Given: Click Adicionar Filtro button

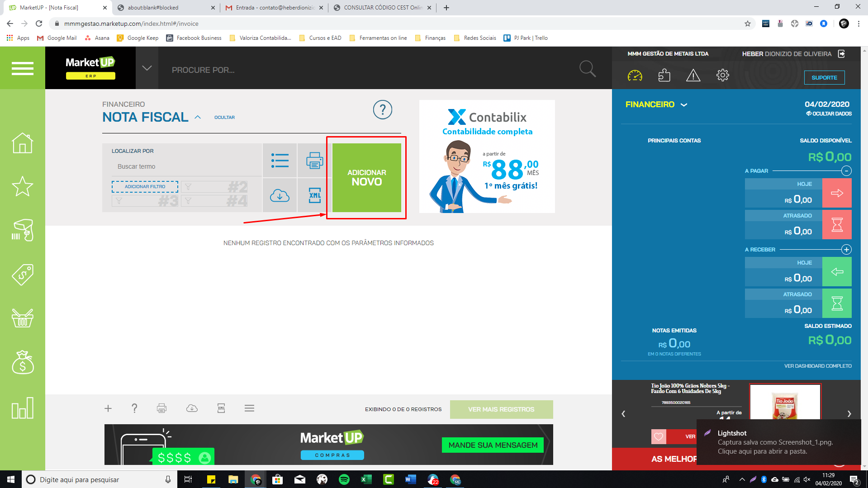Looking at the screenshot, I should [145, 186].
